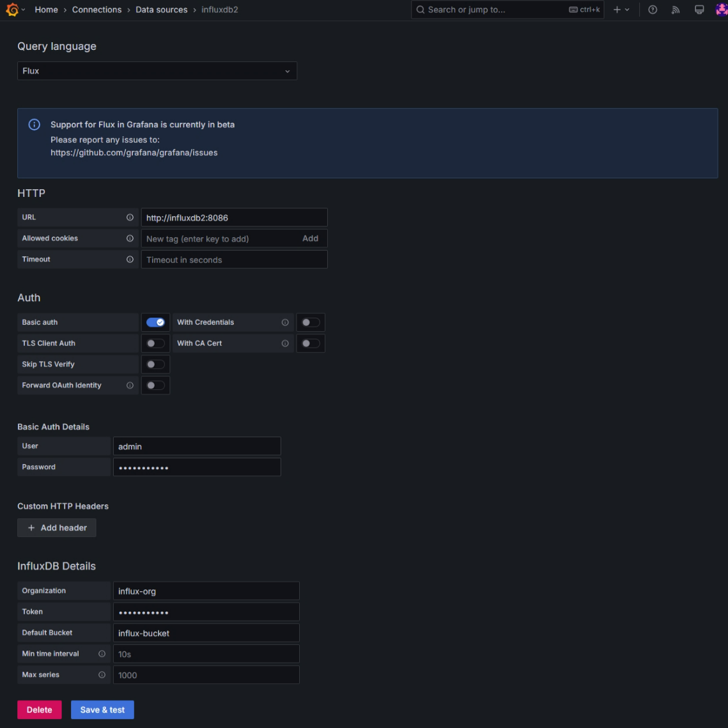Click the Save & test button
This screenshot has width=728, height=728.
(103, 709)
